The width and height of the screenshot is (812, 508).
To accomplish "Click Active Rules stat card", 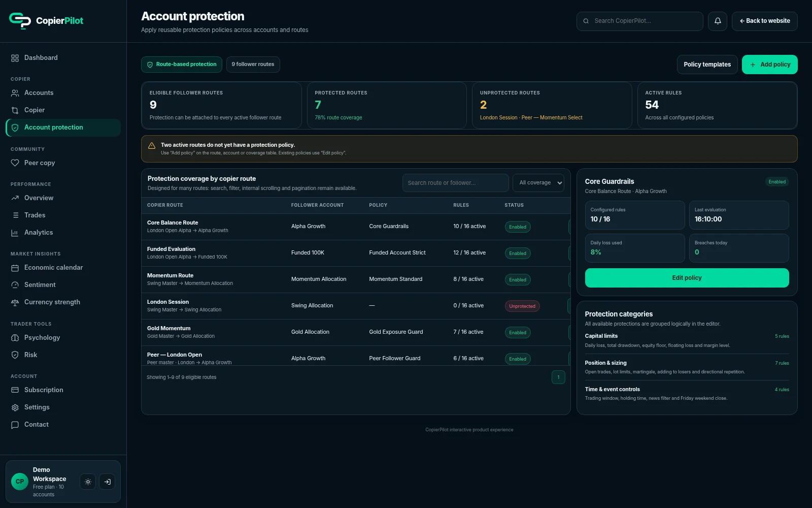I will (x=718, y=105).
